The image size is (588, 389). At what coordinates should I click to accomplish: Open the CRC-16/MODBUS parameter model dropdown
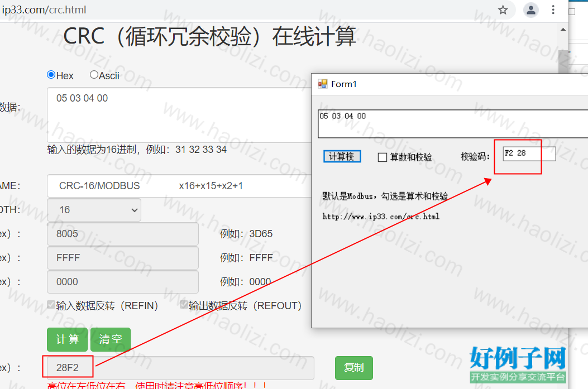click(x=179, y=186)
